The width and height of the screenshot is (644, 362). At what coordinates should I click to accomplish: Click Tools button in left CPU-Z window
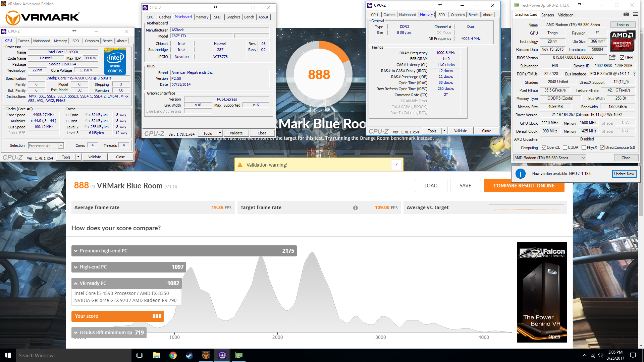point(66,157)
